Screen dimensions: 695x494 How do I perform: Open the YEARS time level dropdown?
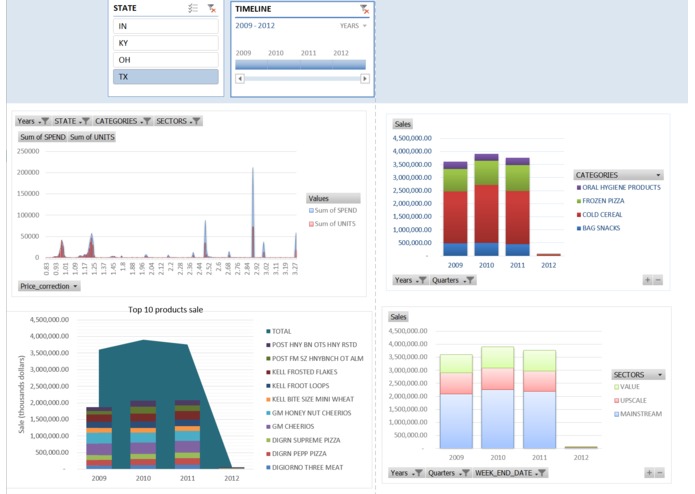point(353,26)
